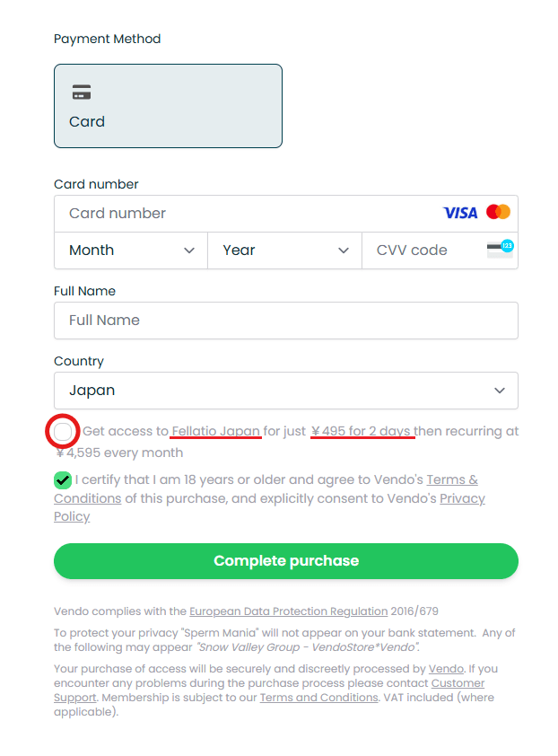558x756 pixels.
Task: Click the Visa logo icon
Action: tap(460, 213)
